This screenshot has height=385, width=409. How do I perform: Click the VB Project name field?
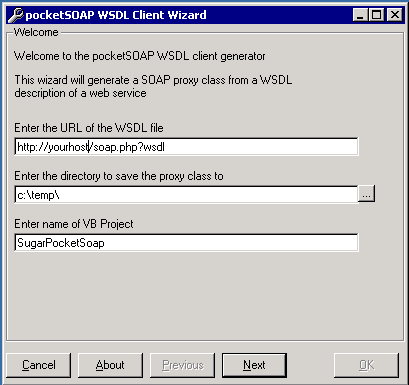coord(186,243)
